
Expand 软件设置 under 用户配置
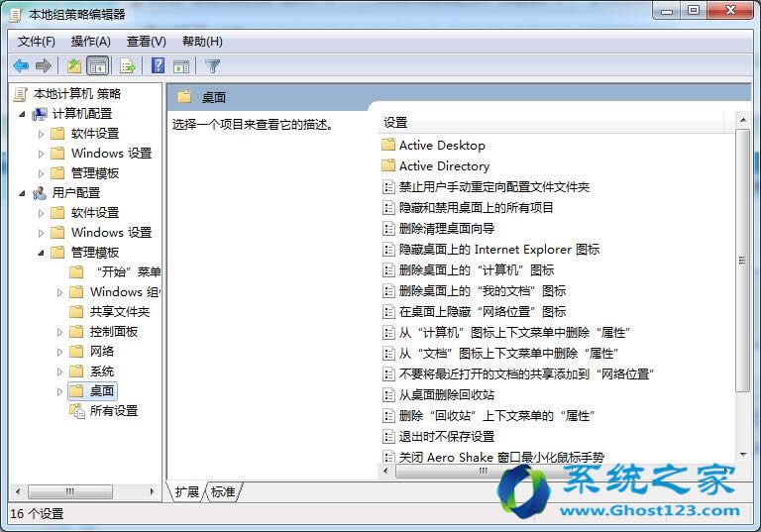[41, 213]
